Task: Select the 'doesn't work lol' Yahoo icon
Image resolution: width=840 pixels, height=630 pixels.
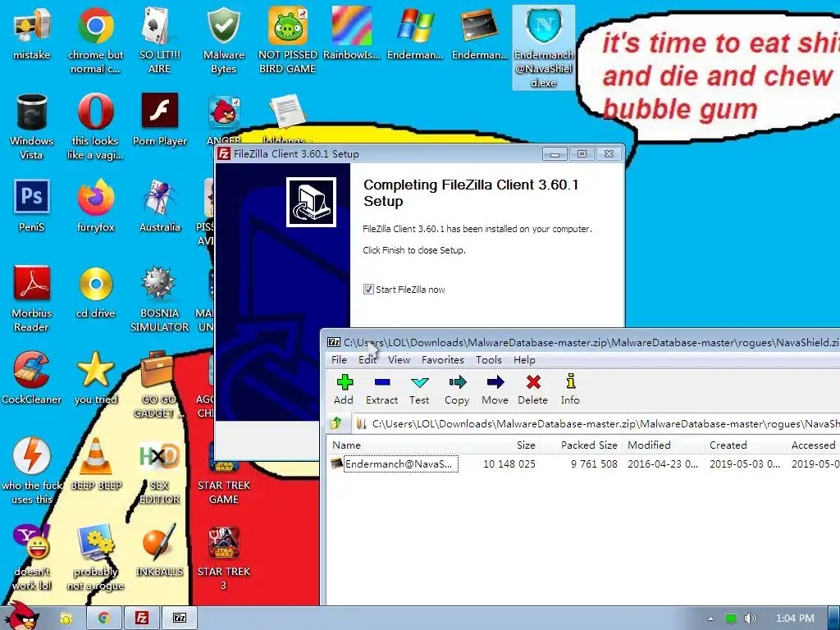Action: tap(32, 558)
